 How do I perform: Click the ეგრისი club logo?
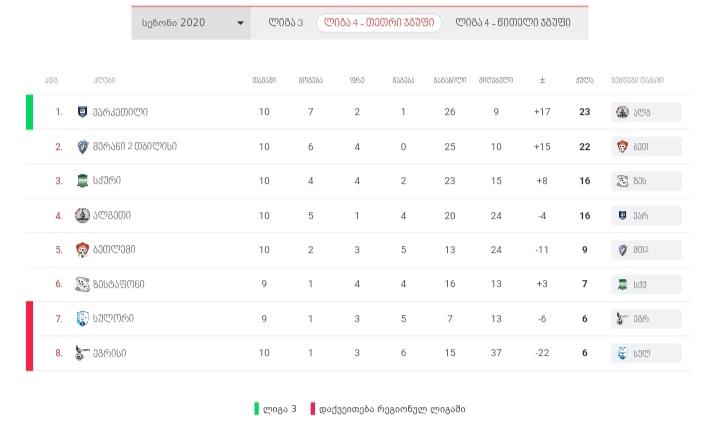(x=82, y=353)
